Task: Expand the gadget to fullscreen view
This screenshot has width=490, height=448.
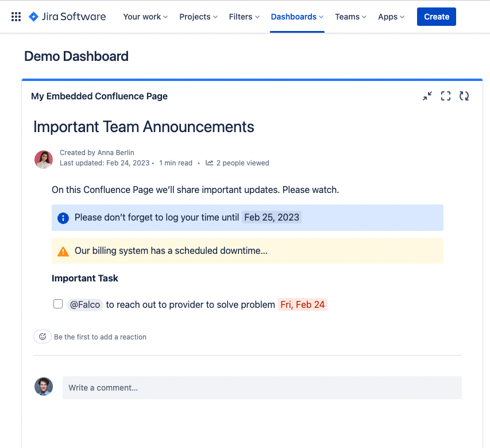Action: tap(445, 96)
